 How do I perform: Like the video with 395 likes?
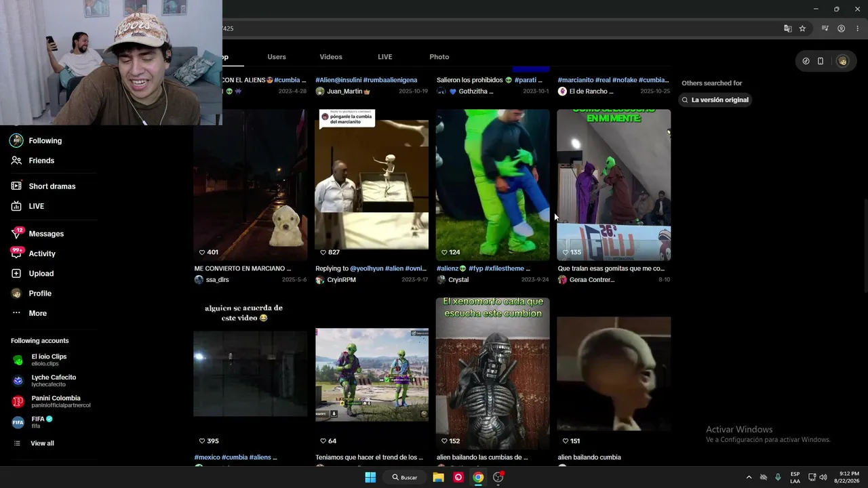[x=202, y=441]
